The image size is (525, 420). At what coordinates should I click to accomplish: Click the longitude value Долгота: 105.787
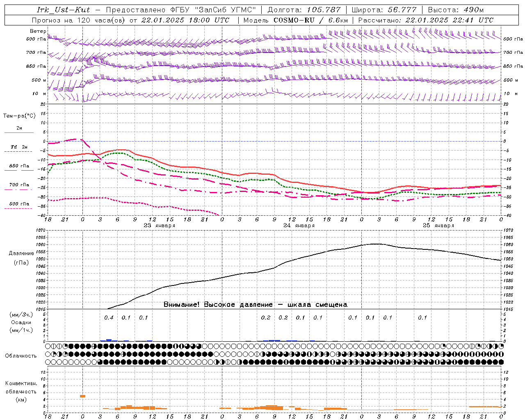304,10
